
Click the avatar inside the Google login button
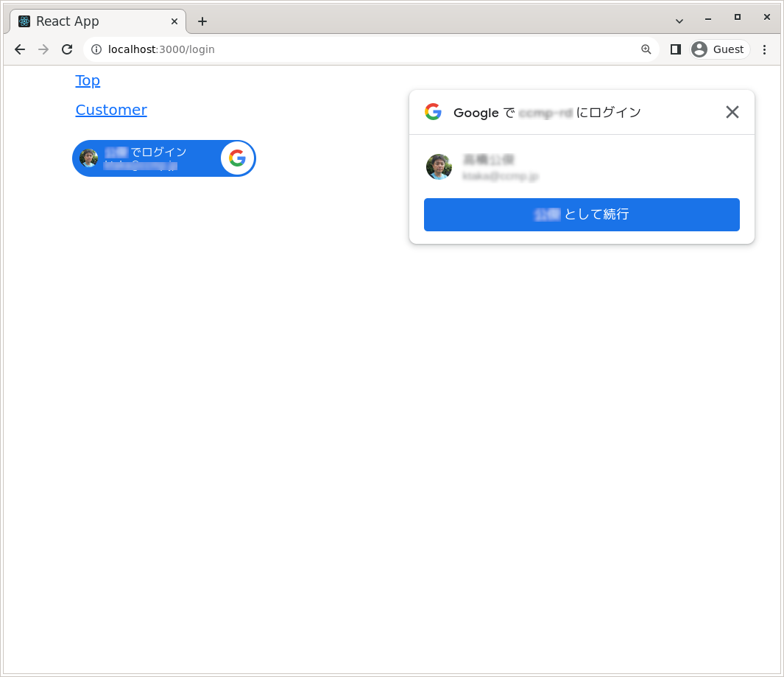tap(88, 158)
